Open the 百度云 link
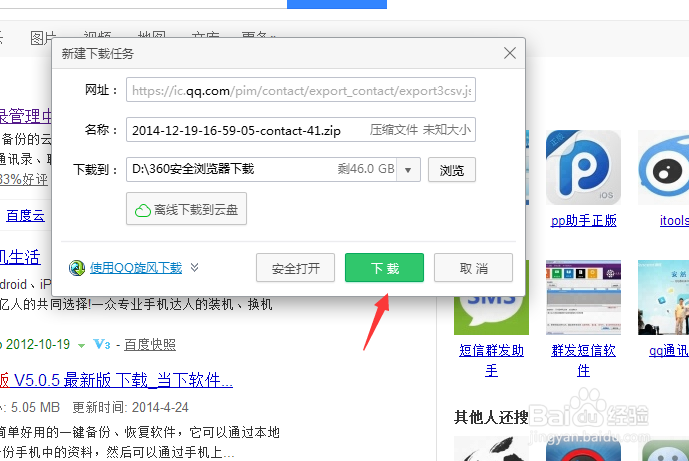Screen dimensions: 689x461 click(x=25, y=215)
